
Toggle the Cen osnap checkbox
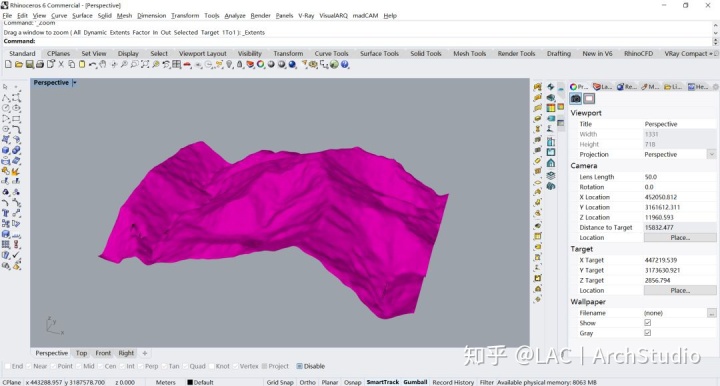coord(100,366)
